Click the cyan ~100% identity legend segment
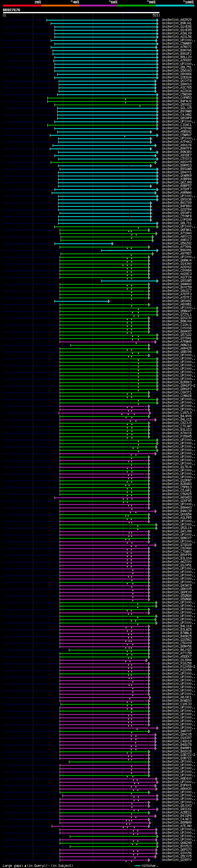 pyautogui.click(x=175, y=6)
